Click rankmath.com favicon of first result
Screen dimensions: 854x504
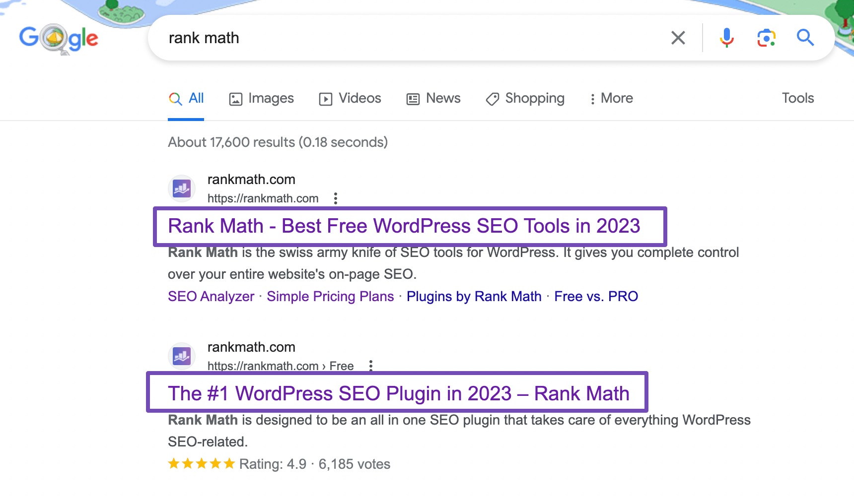(x=182, y=189)
